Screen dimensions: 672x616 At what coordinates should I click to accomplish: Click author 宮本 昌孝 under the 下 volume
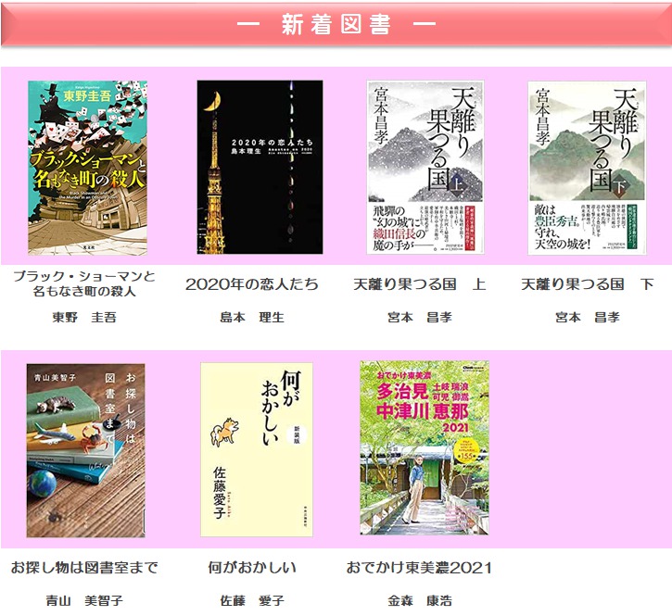point(587,318)
